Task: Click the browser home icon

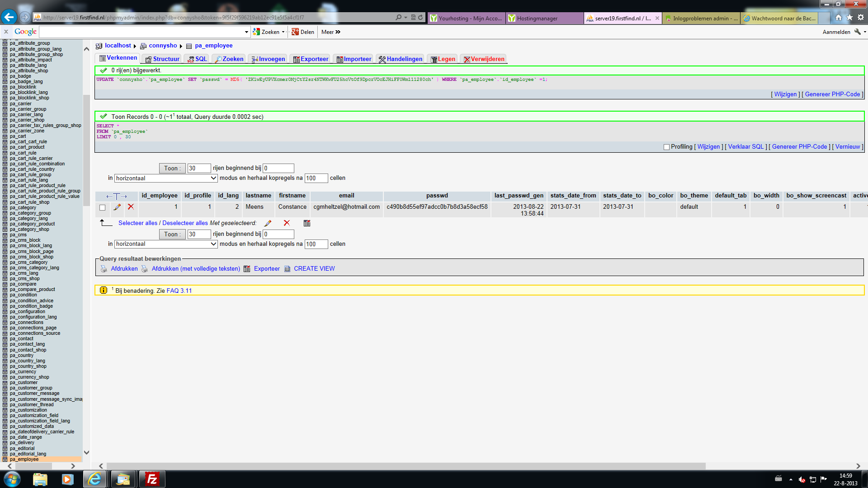Action: [839, 18]
